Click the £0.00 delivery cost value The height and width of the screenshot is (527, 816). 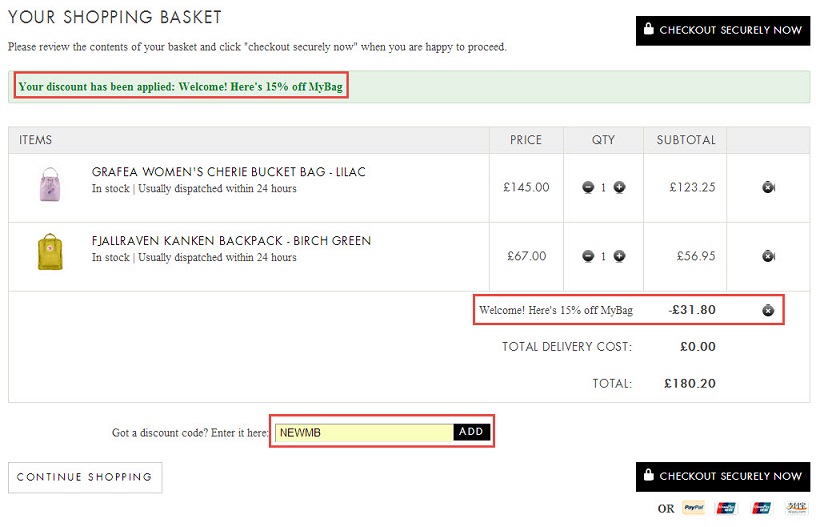click(697, 346)
